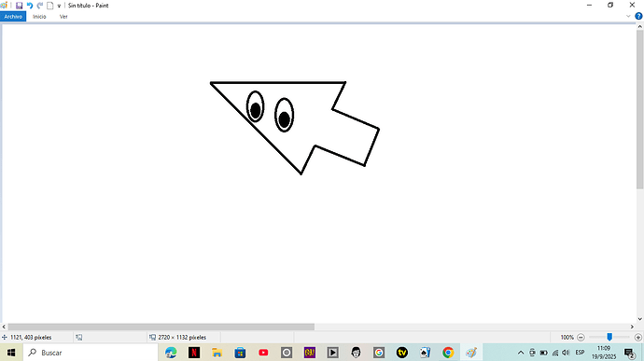
Task: Click the Buscar search box
Action: [91, 353]
